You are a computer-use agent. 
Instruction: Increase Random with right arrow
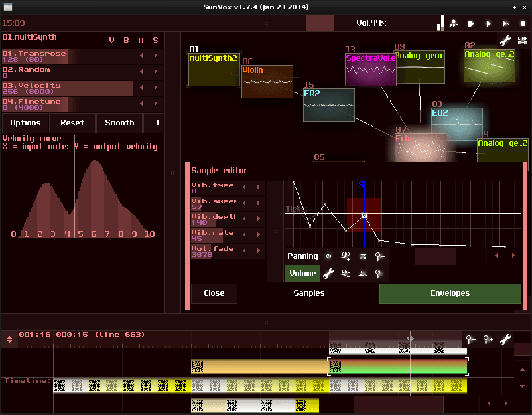[156, 72]
